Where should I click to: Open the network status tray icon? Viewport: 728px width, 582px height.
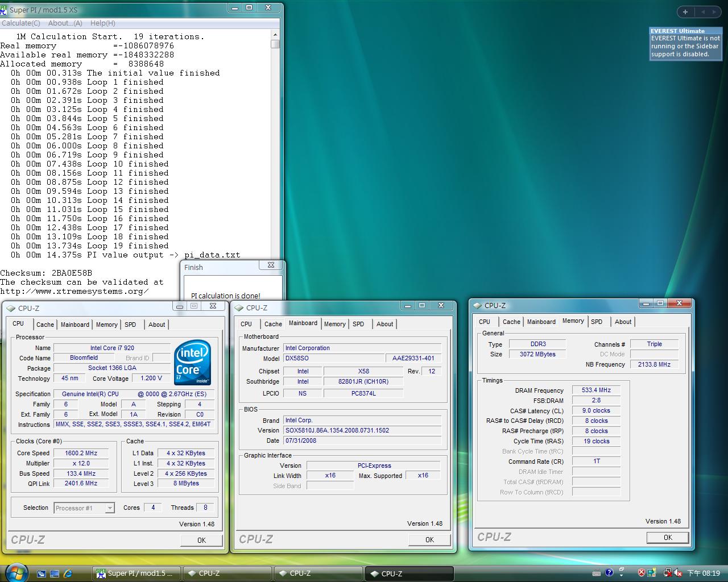(x=668, y=573)
